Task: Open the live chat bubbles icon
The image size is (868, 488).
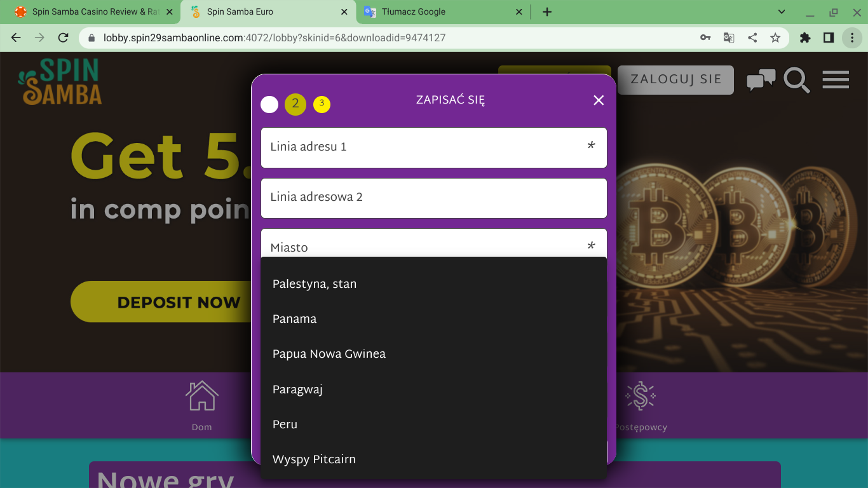Action: point(761,80)
